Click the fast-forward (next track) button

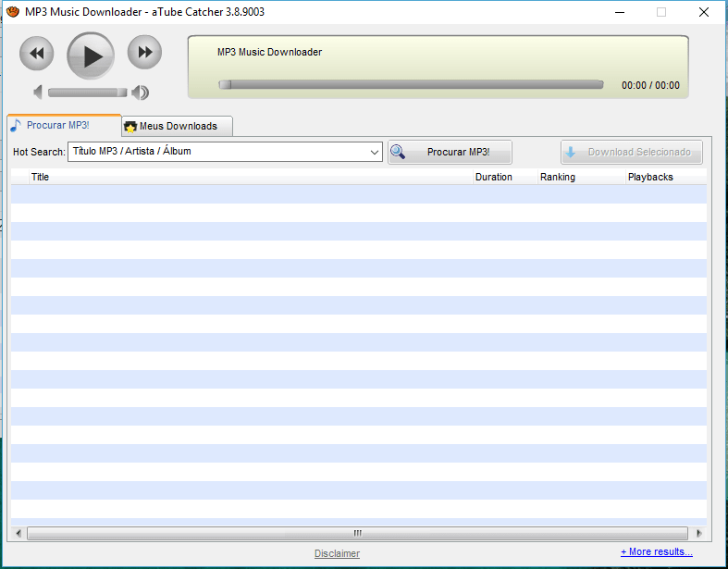pos(144,53)
